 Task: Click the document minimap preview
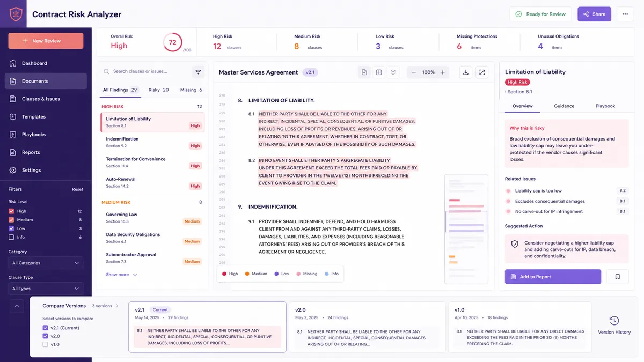click(466, 229)
